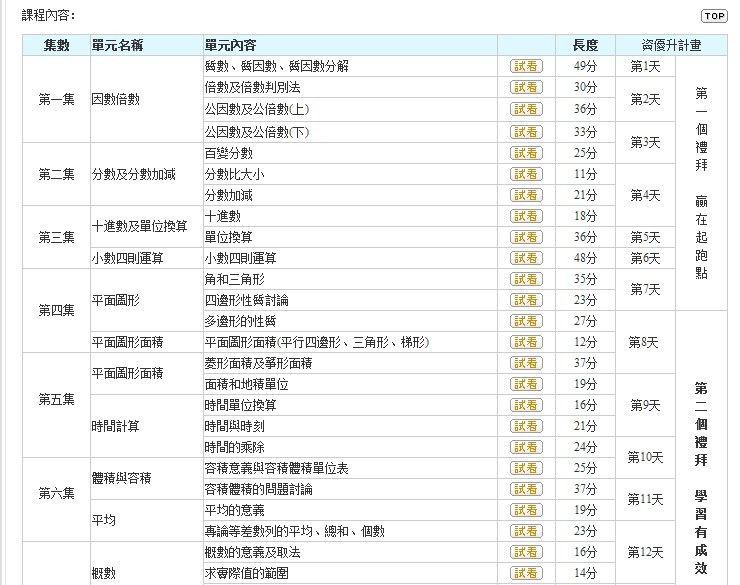Click 試看 for 分數加減
740x585 pixels.
coord(526,195)
